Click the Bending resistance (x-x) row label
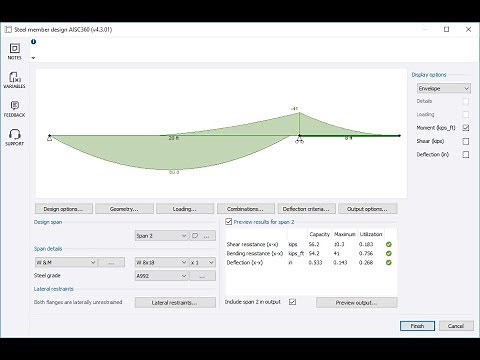This screenshot has width=480, height=360. pos(255,253)
